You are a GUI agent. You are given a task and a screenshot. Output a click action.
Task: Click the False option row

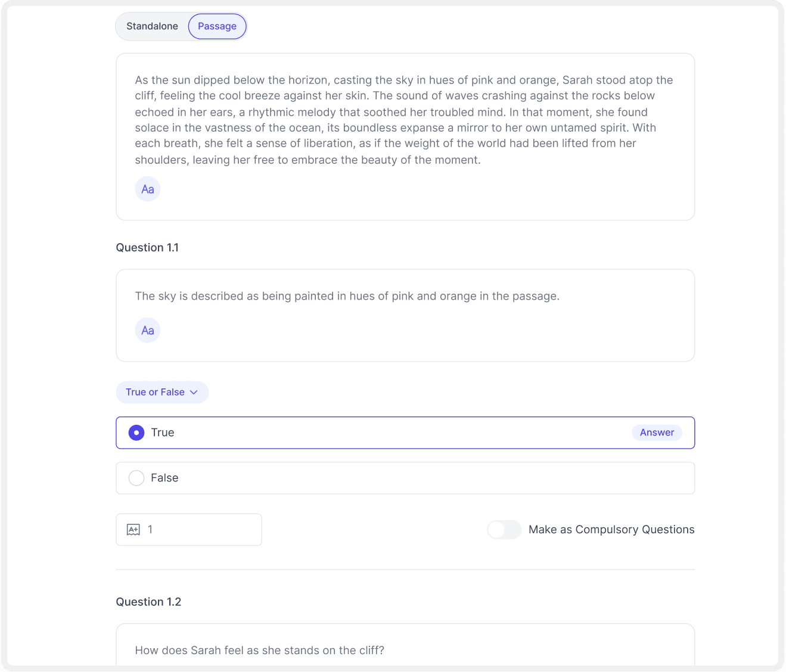(x=405, y=478)
